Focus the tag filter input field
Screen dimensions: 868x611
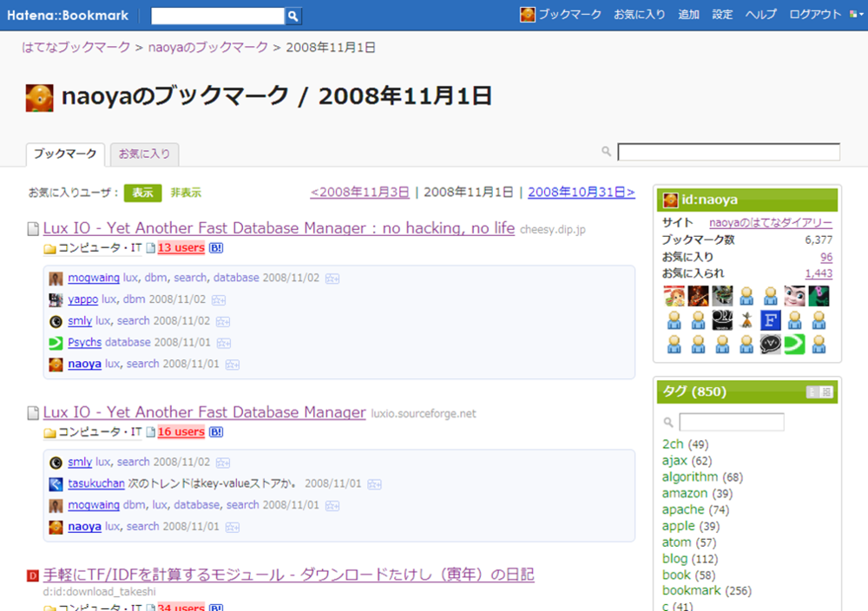(x=731, y=423)
